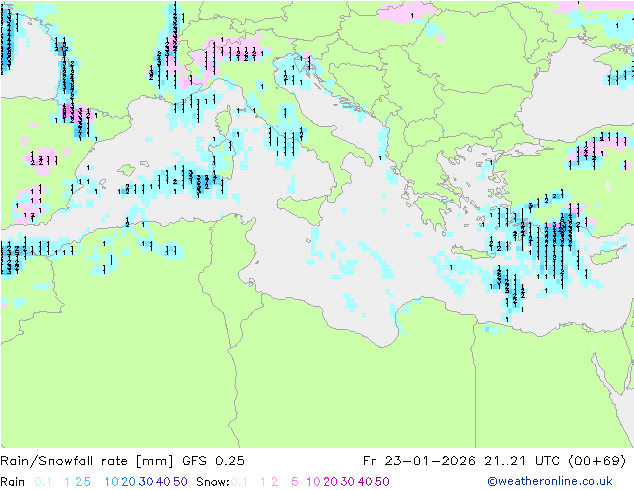Click Sicily island on the map
The width and height of the screenshot is (634, 490).
pos(302,208)
